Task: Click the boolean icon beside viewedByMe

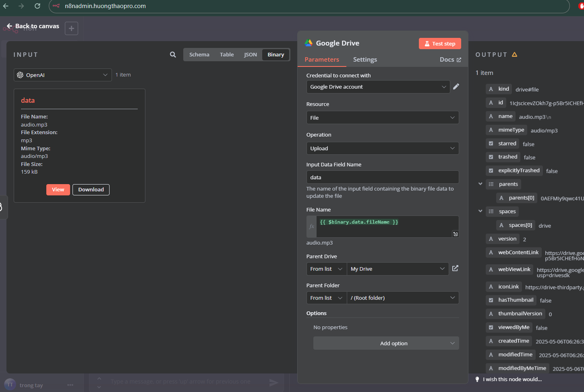Action: coord(491,327)
